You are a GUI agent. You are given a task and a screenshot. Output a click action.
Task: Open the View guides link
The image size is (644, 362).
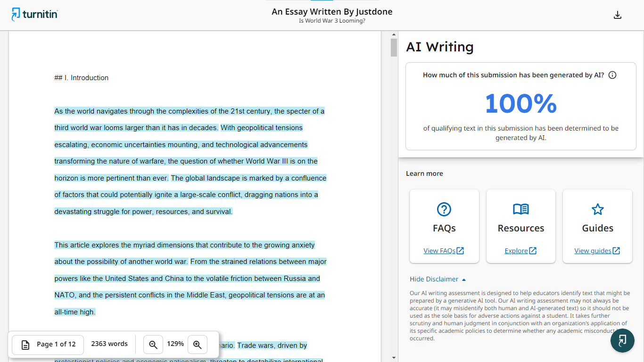[x=597, y=251]
